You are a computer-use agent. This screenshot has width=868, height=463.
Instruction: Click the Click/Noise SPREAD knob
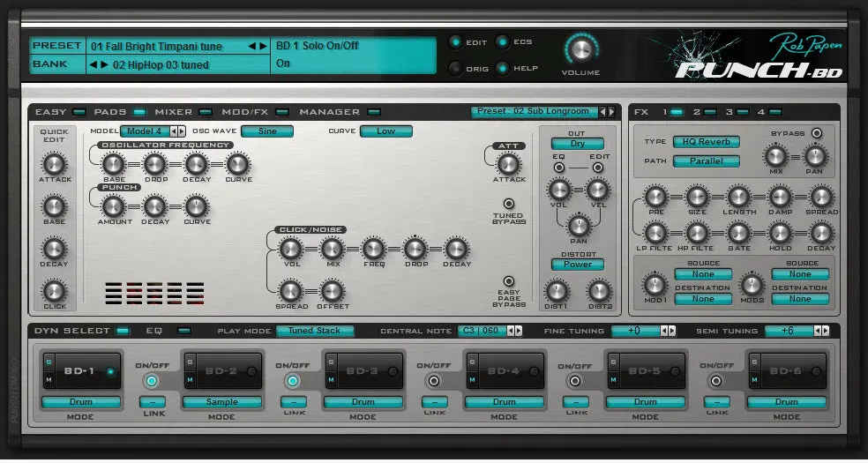pyautogui.click(x=290, y=291)
